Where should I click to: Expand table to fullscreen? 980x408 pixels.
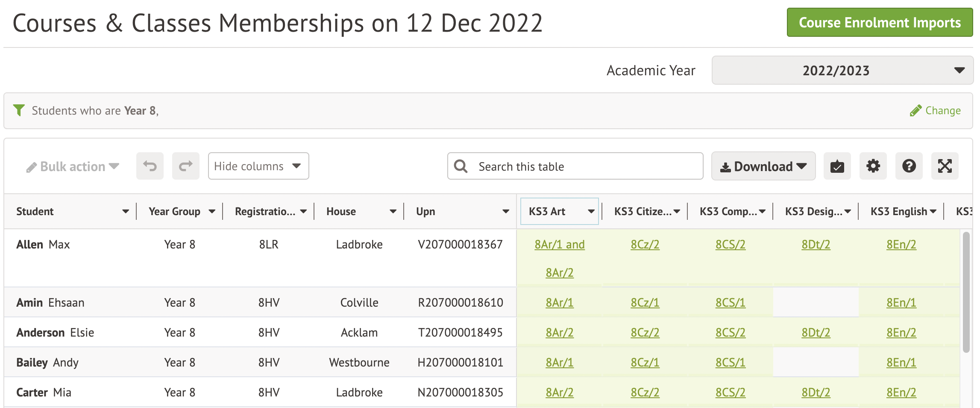945,166
